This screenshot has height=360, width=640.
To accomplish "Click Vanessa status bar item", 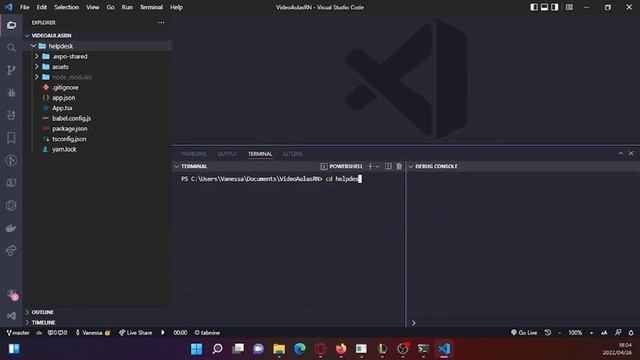I will pos(93,333).
